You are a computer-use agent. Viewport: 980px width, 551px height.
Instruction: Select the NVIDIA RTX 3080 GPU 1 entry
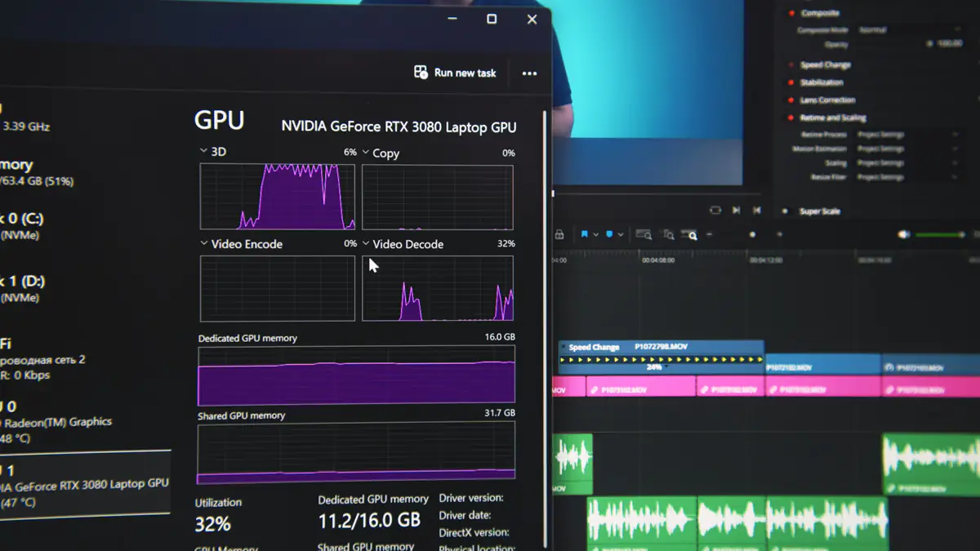coord(82,485)
